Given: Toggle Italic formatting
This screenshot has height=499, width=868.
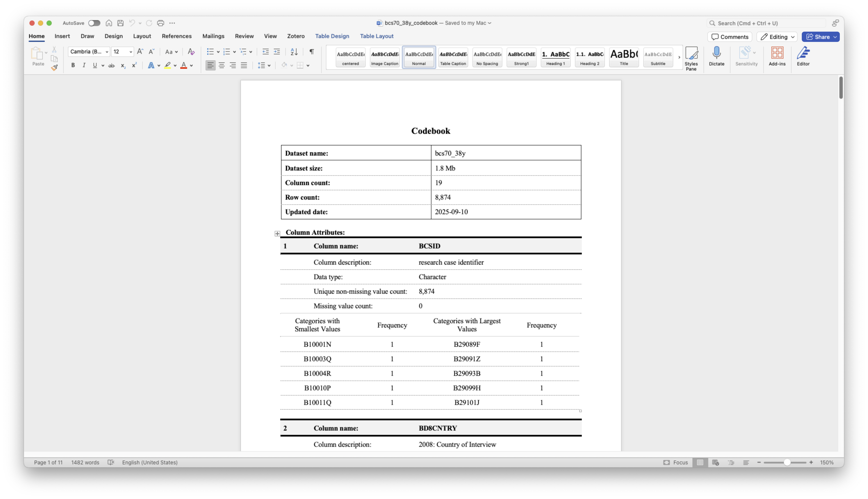Looking at the screenshot, I should 84,65.
